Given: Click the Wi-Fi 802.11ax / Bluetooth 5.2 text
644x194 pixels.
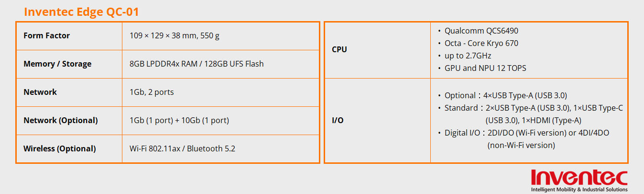Looking at the screenshot, I should tap(183, 148).
